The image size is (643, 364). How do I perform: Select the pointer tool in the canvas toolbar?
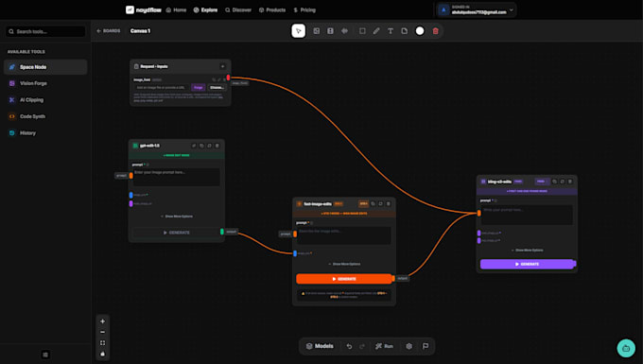coord(298,31)
